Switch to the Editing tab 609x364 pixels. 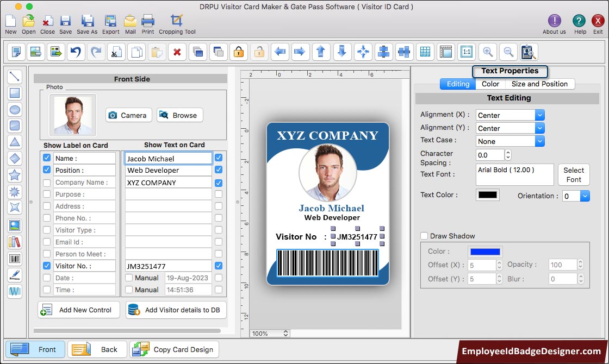click(458, 84)
